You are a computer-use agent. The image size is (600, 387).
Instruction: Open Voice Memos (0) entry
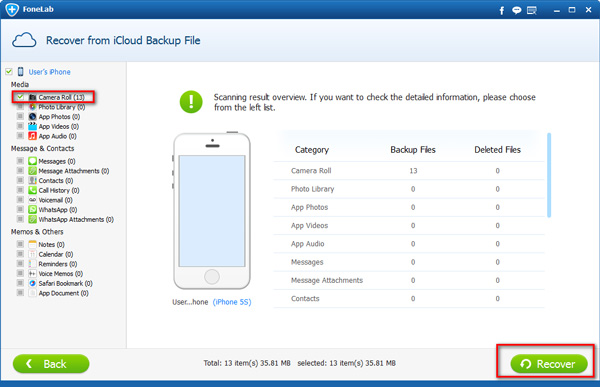pyautogui.click(x=60, y=273)
